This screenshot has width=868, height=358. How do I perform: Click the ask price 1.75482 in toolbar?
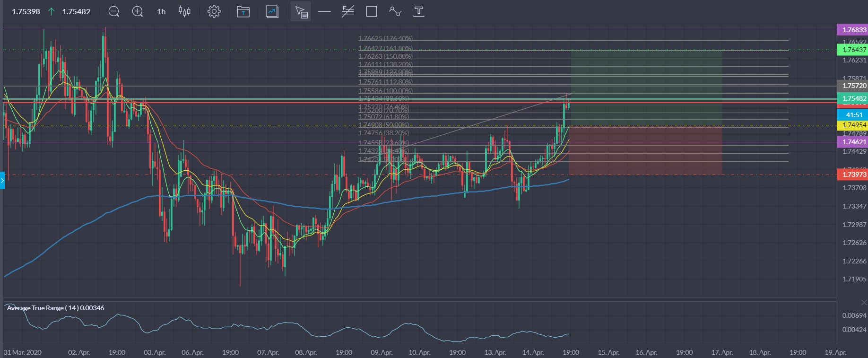76,11
